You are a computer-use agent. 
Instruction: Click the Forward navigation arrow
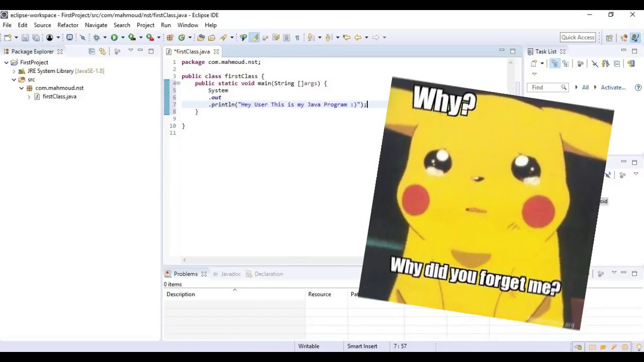coord(375,37)
